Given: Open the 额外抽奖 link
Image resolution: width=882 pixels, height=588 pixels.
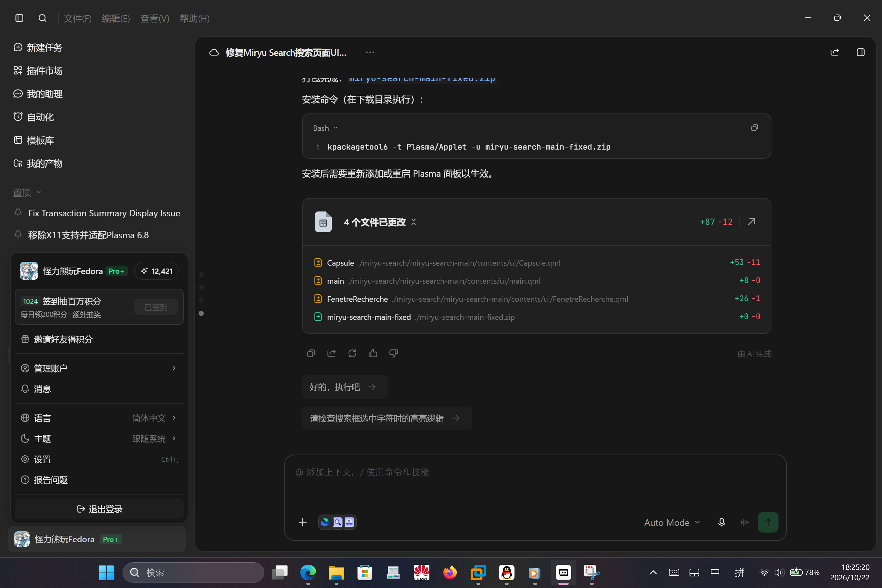Looking at the screenshot, I should (x=86, y=314).
